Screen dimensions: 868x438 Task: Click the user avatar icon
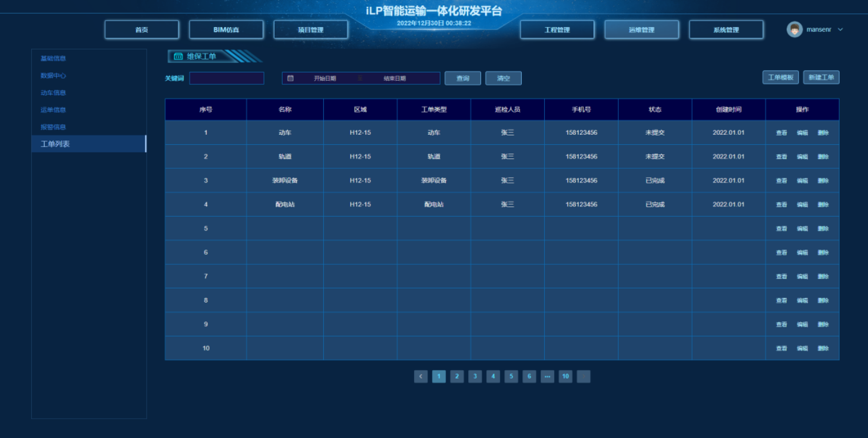coord(794,29)
